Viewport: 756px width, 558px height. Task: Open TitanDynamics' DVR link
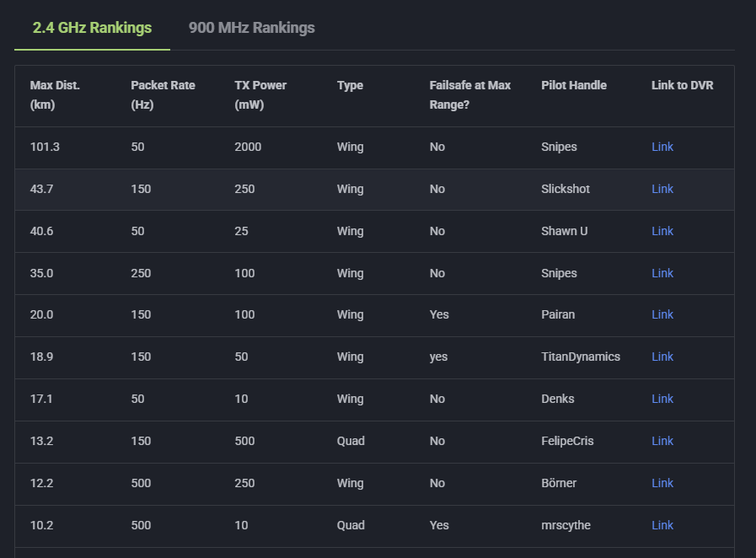(x=662, y=357)
